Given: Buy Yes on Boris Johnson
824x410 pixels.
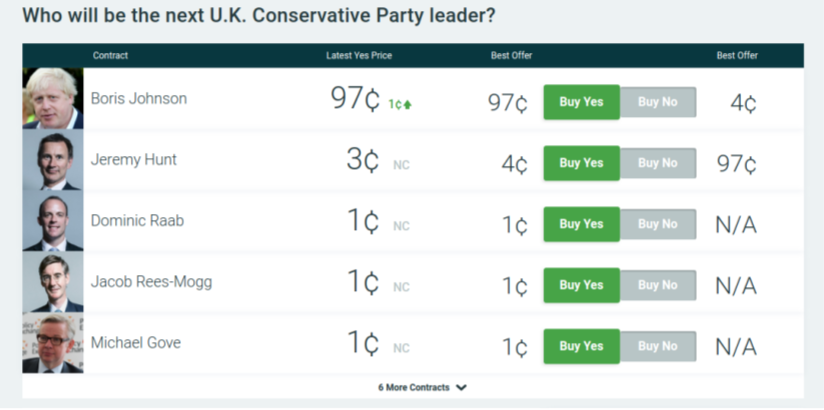Looking at the screenshot, I should tap(581, 102).
